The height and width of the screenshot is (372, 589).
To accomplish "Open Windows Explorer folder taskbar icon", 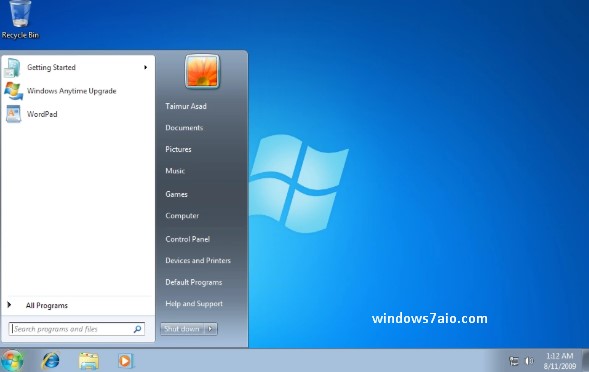I will (x=89, y=361).
